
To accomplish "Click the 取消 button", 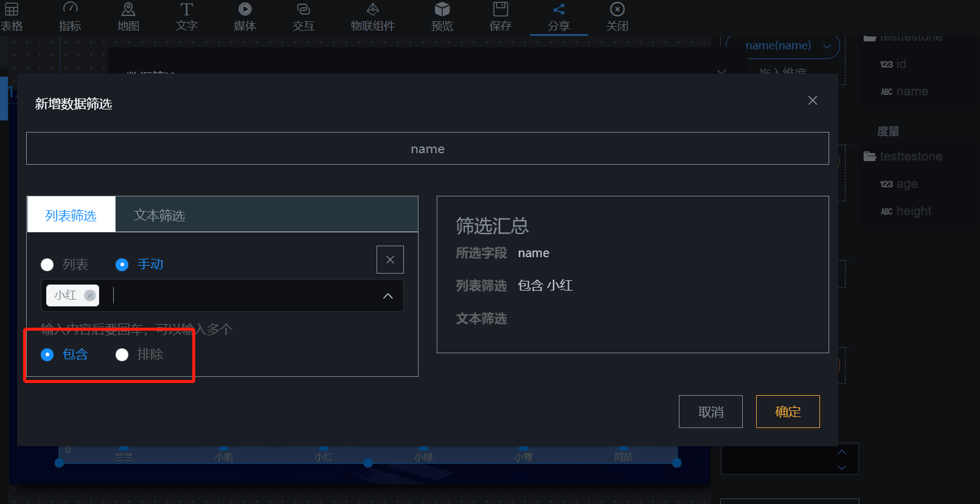I will pyautogui.click(x=711, y=412).
